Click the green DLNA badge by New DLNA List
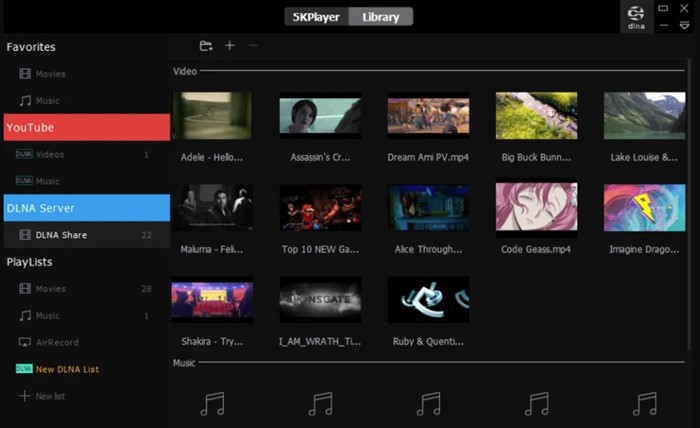The width and height of the screenshot is (700, 428). pos(24,369)
